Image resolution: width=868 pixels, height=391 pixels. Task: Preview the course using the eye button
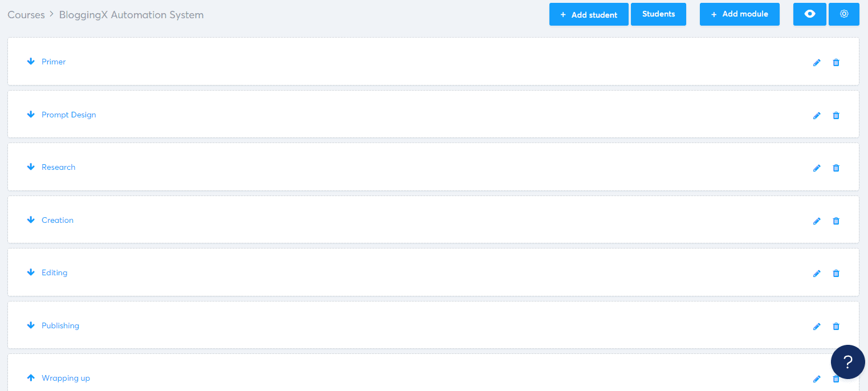(810, 14)
